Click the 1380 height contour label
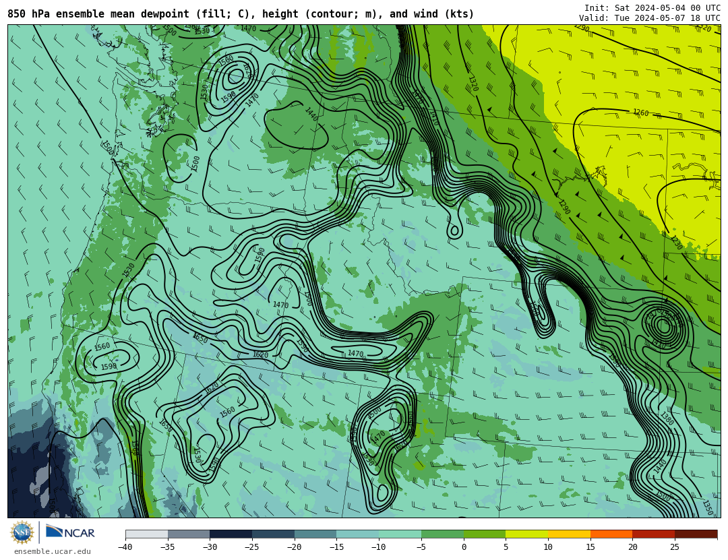 pos(667,418)
